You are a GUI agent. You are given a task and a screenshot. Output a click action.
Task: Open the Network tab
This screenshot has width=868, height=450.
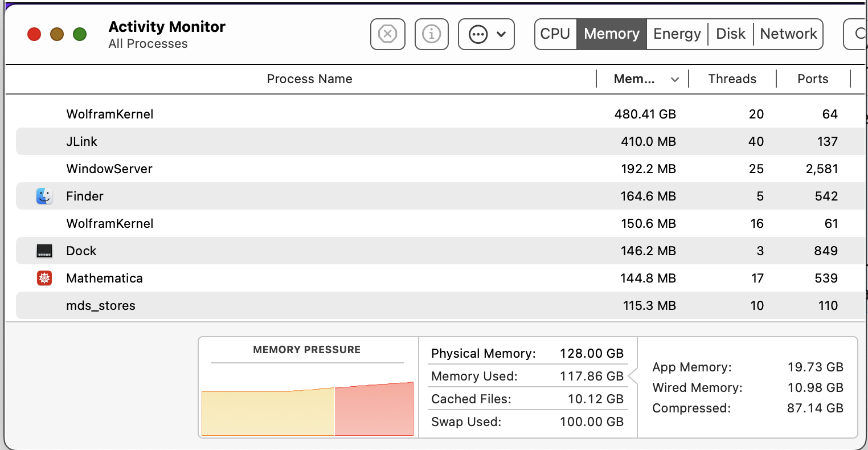pos(788,34)
